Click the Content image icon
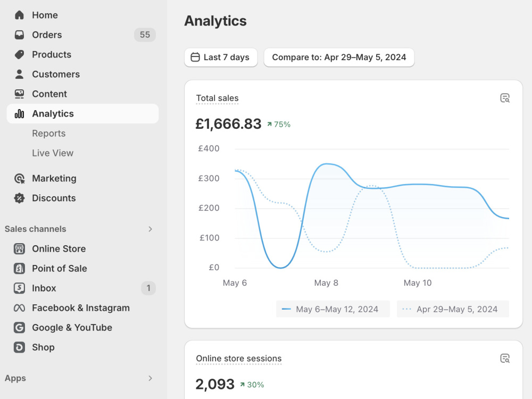The image size is (532, 399). pyautogui.click(x=19, y=94)
